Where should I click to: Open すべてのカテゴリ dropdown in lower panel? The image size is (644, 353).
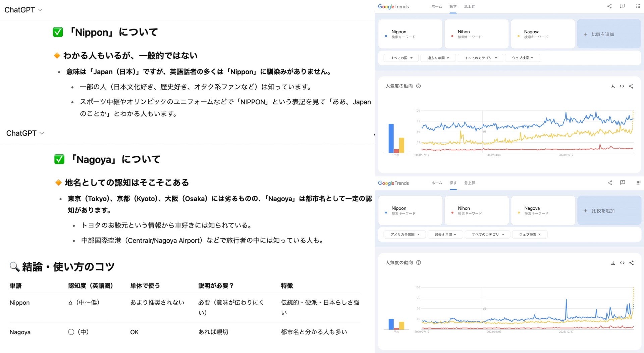[x=488, y=234]
